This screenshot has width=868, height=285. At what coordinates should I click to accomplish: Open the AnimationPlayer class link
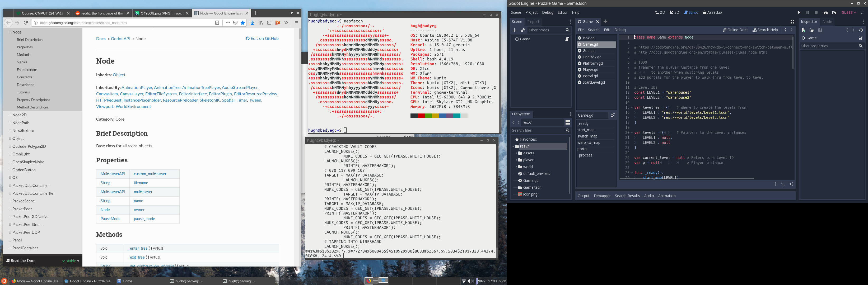(x=137, y=88)
